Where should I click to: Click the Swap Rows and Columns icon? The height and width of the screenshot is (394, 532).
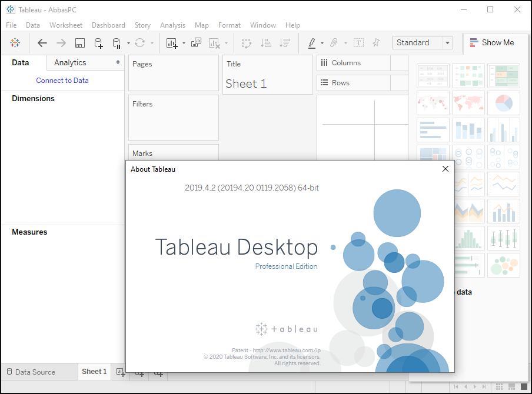[x=247, y=43]
